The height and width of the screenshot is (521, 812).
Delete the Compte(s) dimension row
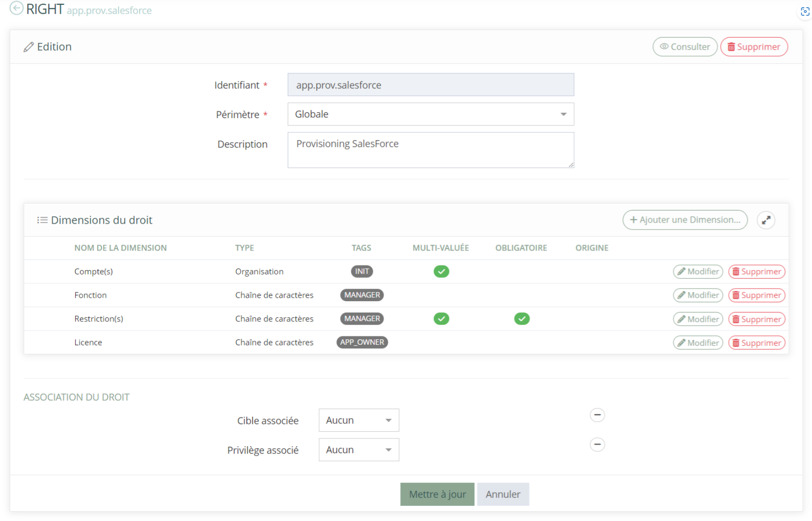756,271
